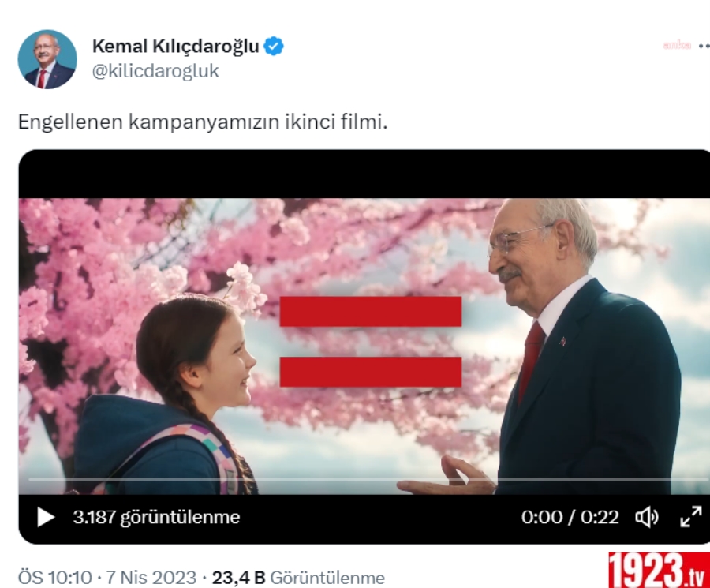
Task: Play the campaign video
Action: [x=45, y=517]
